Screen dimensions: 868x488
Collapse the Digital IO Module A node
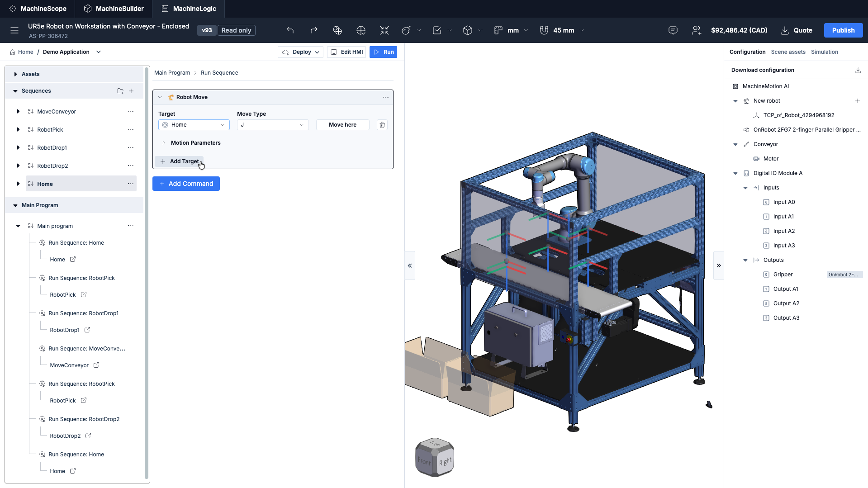[x=735, y=173]
